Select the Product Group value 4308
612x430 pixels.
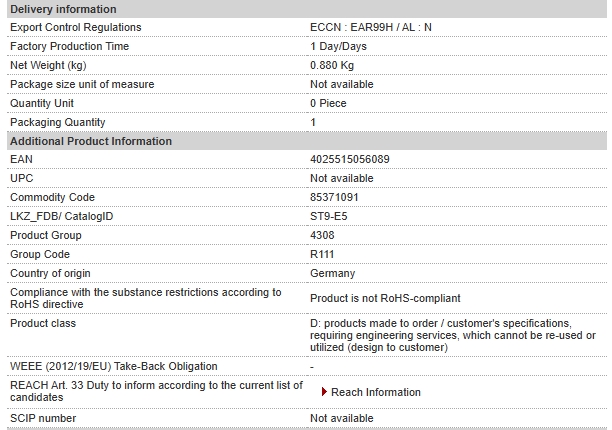pos(322,235)
